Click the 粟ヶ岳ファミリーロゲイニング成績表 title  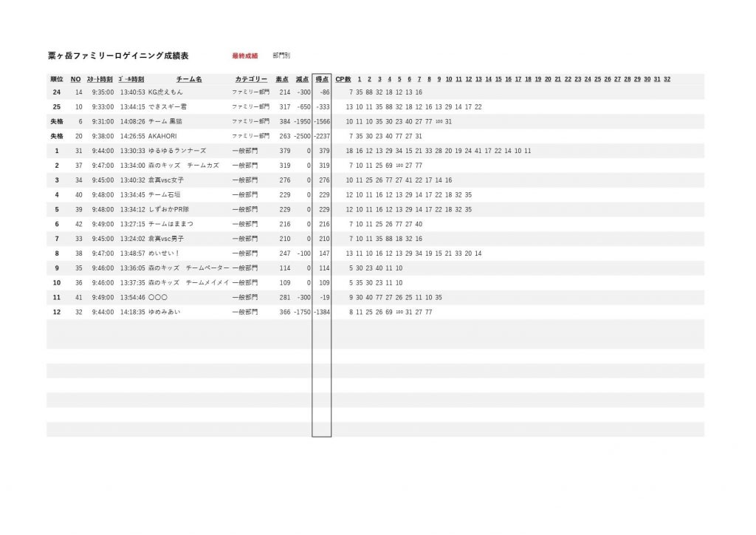coord(118,56)
